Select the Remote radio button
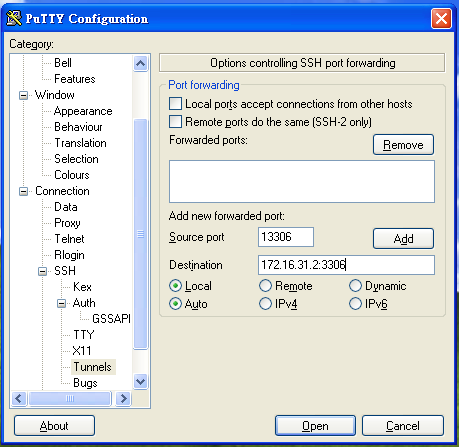The image size is (459, 447). point(265,286)
